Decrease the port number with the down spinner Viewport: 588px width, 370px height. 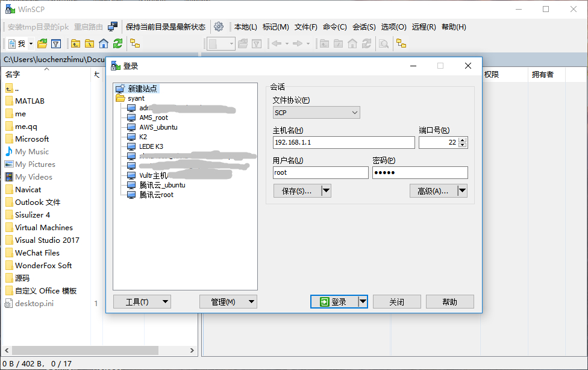pyautogui.click(x=463, y=145)
